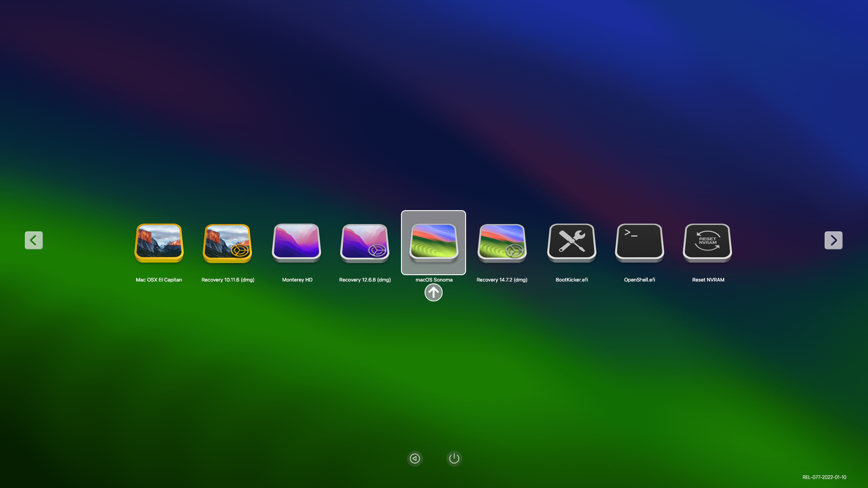This screenshot has width=868, height=488.
Task: Boot the Monterey HD drive icon
Action: pyautogui.click(x=297, y=243)
